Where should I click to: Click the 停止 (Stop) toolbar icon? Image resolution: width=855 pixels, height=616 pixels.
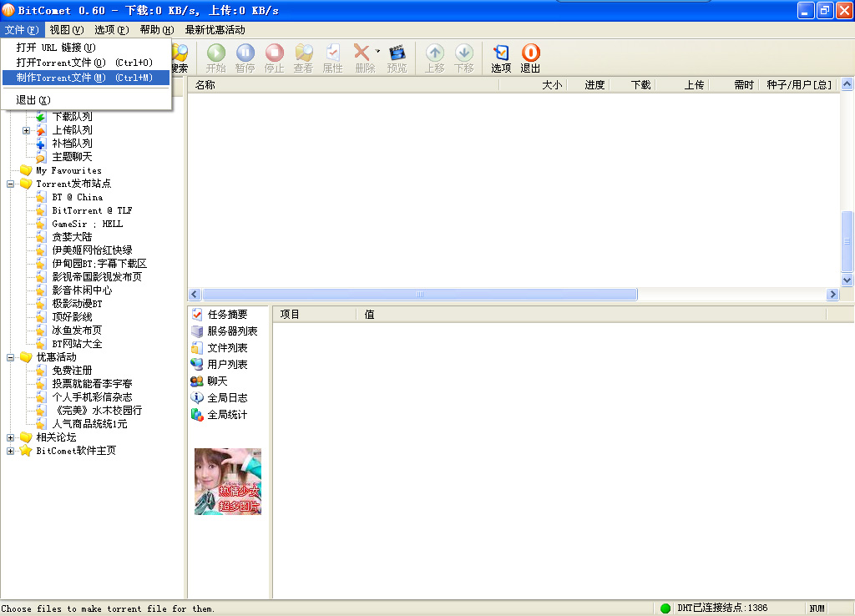(274, 58)
